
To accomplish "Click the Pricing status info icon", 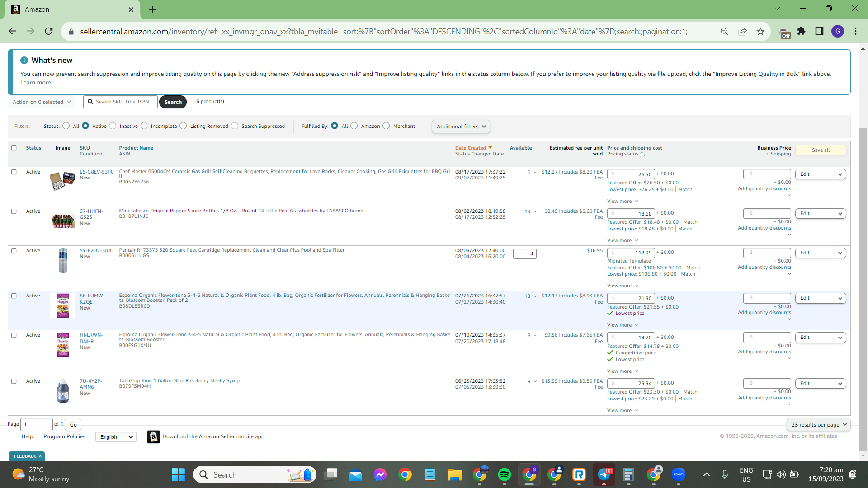I will (x=642, y=155).
